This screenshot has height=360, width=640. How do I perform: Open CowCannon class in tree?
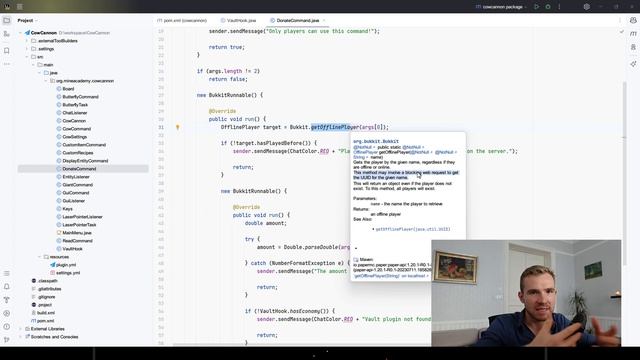pos(74,121)
